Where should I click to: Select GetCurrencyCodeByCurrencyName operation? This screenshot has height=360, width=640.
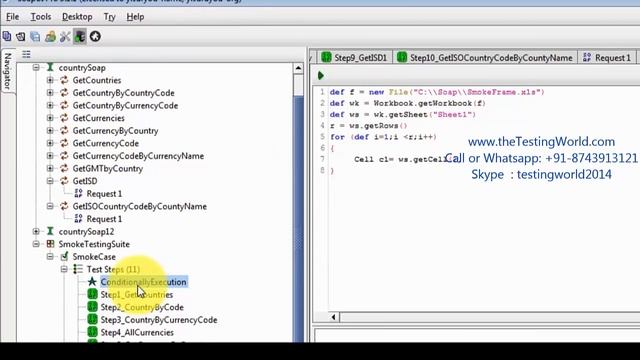coord(138,156)
